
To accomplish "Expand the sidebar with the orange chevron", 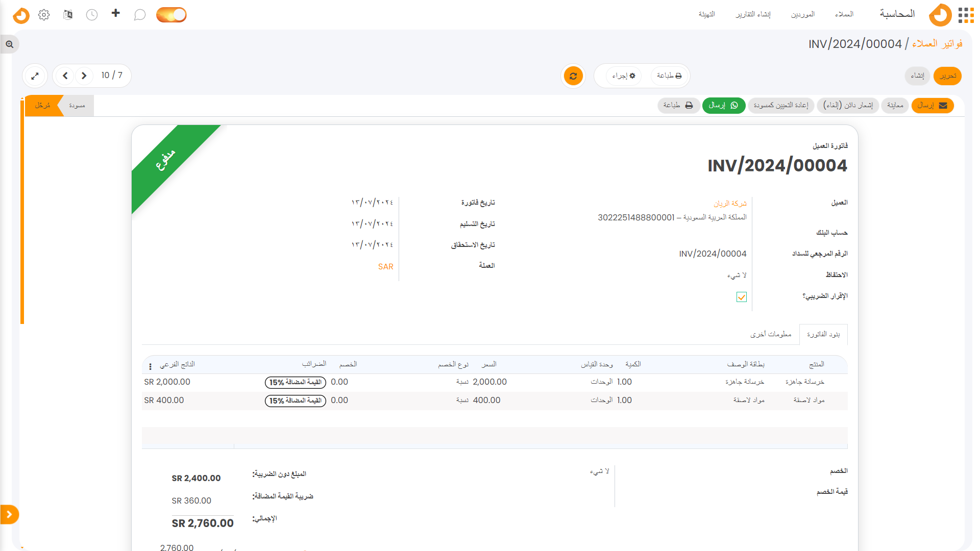I will 10,514.
